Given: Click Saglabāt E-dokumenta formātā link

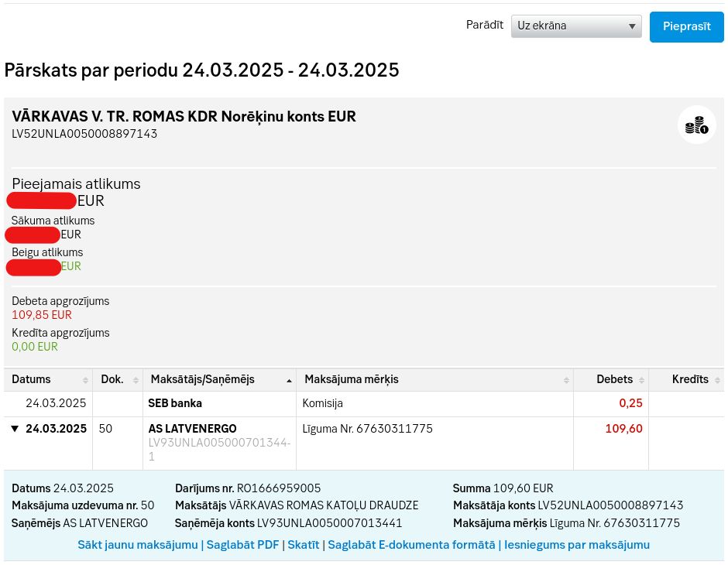Looking at the screenshot, I should pos(411,545).
